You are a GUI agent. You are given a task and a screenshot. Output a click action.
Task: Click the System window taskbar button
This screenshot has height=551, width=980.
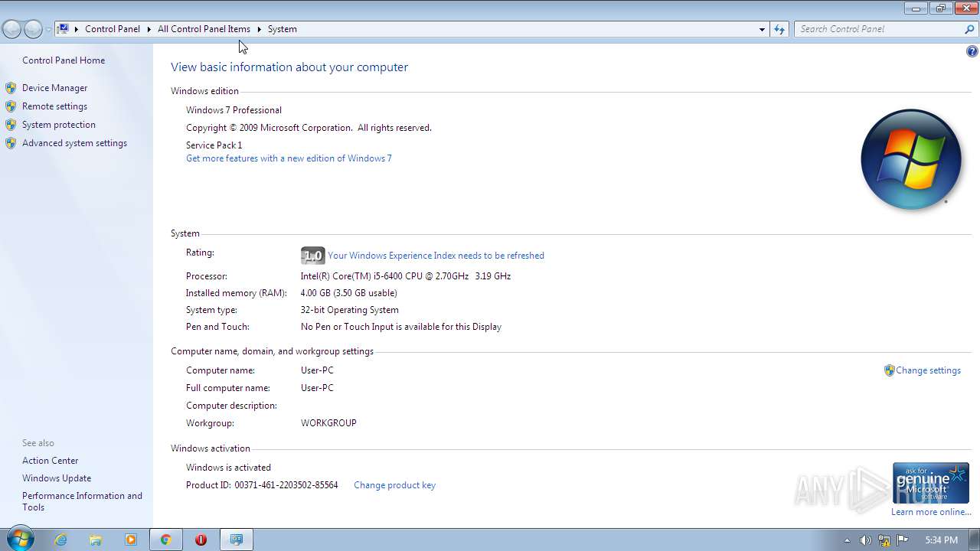click(x=237, y=540)
